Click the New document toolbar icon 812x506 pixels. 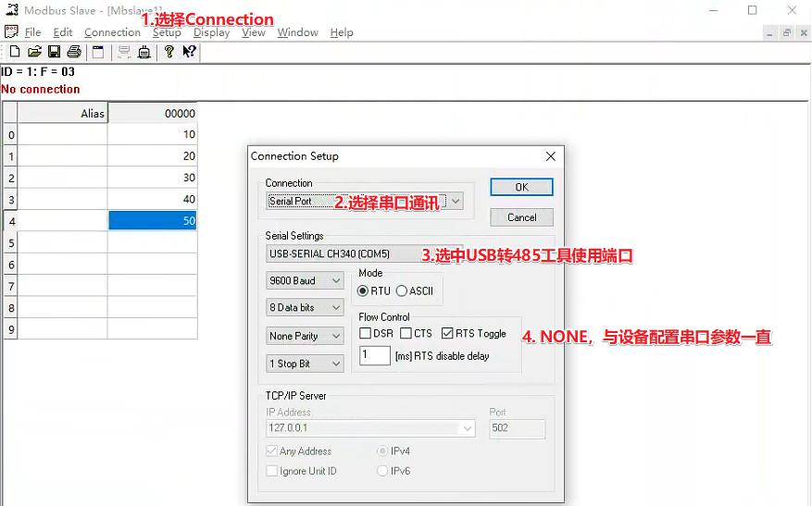[14, 52]
